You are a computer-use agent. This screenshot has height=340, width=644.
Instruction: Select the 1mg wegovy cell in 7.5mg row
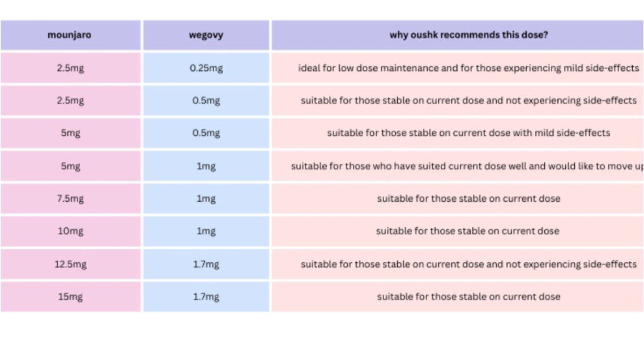(206, 199)
